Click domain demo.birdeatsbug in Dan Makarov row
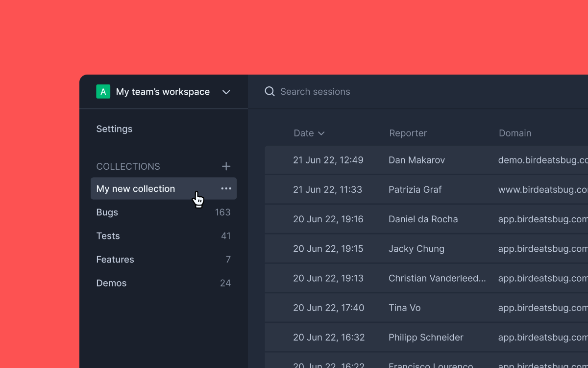This screenshot has width=588, height=368. 543,160
